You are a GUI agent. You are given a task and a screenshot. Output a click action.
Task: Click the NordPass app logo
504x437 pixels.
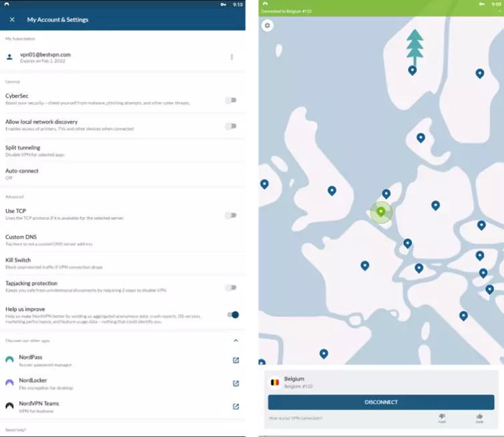pos(9,359)
